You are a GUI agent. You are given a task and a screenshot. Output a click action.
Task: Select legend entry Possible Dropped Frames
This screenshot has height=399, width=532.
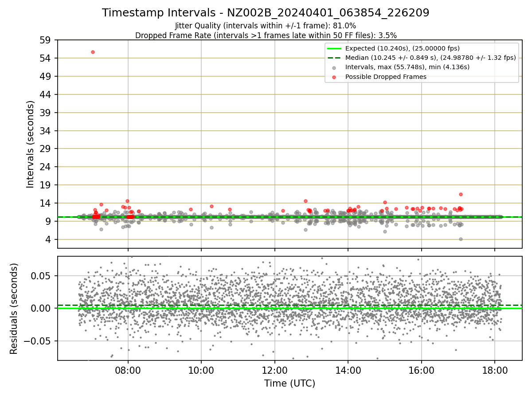[386, 77]
